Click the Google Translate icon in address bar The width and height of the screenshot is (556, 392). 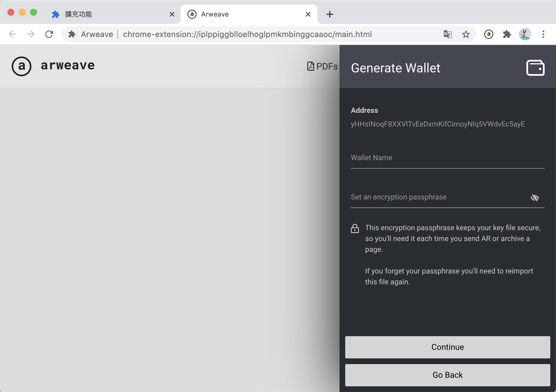pyautogui.click(x=447, y=34)
